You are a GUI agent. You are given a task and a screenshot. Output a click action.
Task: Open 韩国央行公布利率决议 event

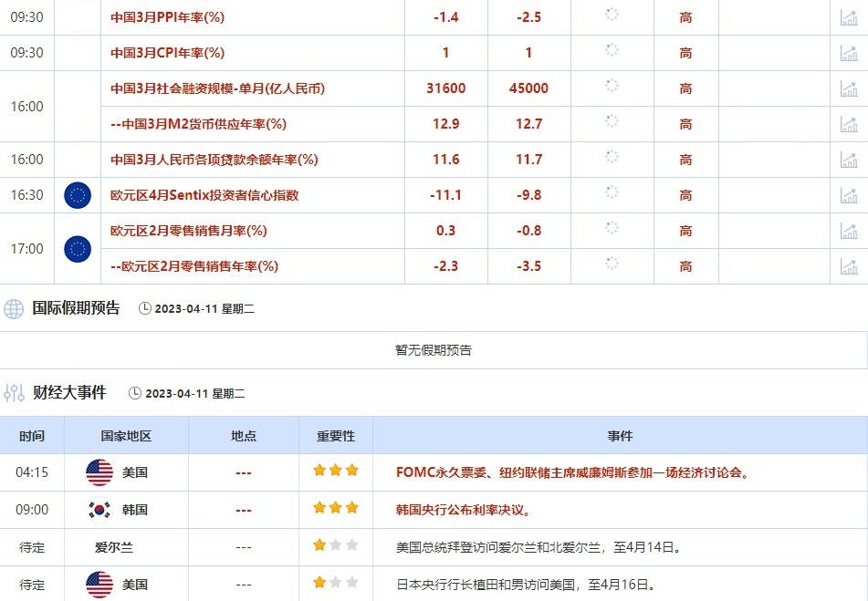(464, 510)
